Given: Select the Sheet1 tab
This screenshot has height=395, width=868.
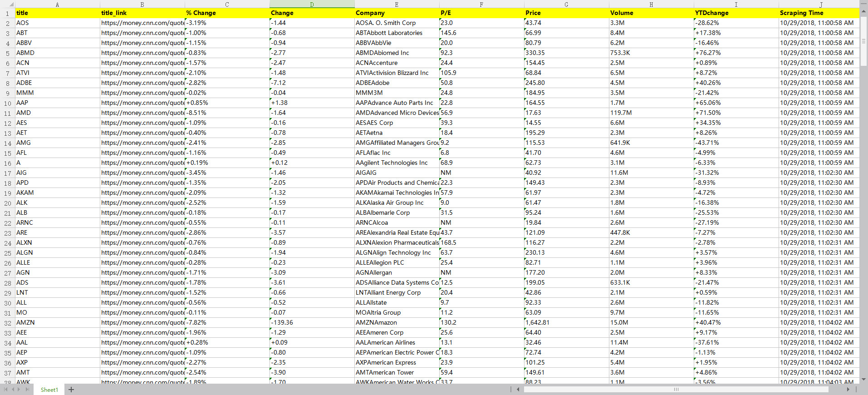Looking at the screenshot, I should (49, 390).
